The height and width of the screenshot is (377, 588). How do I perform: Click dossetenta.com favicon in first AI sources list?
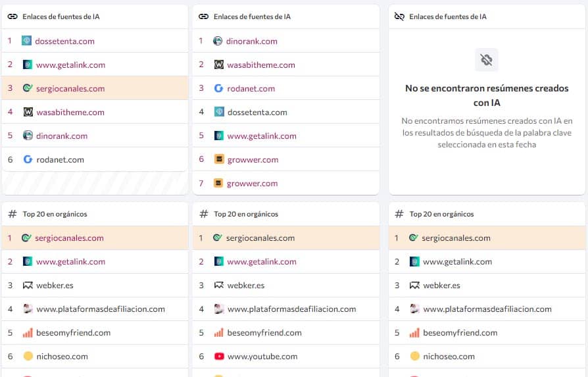point(26,41)
